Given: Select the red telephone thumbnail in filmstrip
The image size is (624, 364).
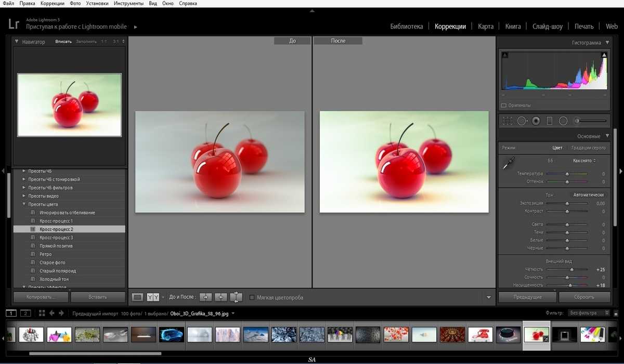Looking at the screenshot, I should (x=480, y=334).
